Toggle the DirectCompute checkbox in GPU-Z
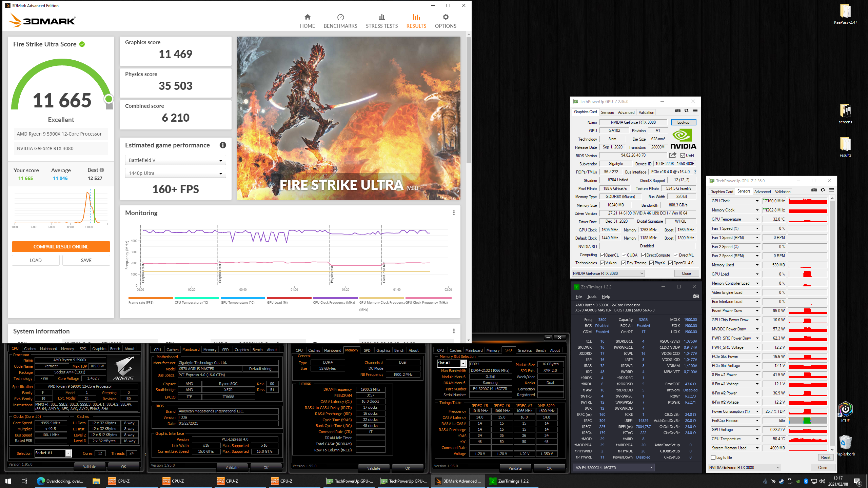868x488 pixels. tap(643, 255)
